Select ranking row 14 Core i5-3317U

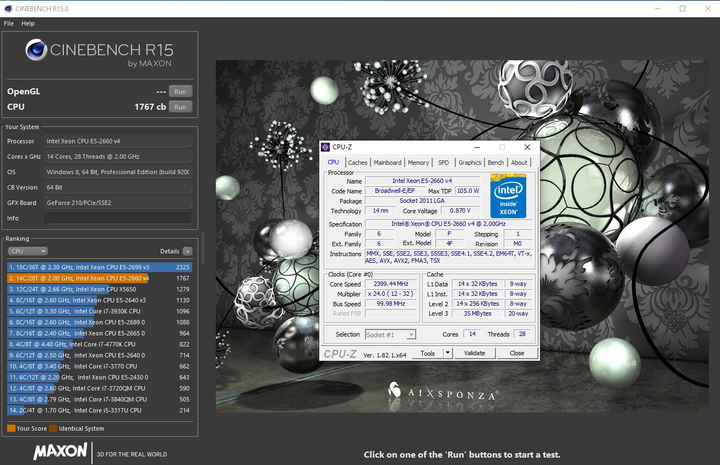click(x=99, y=410)
